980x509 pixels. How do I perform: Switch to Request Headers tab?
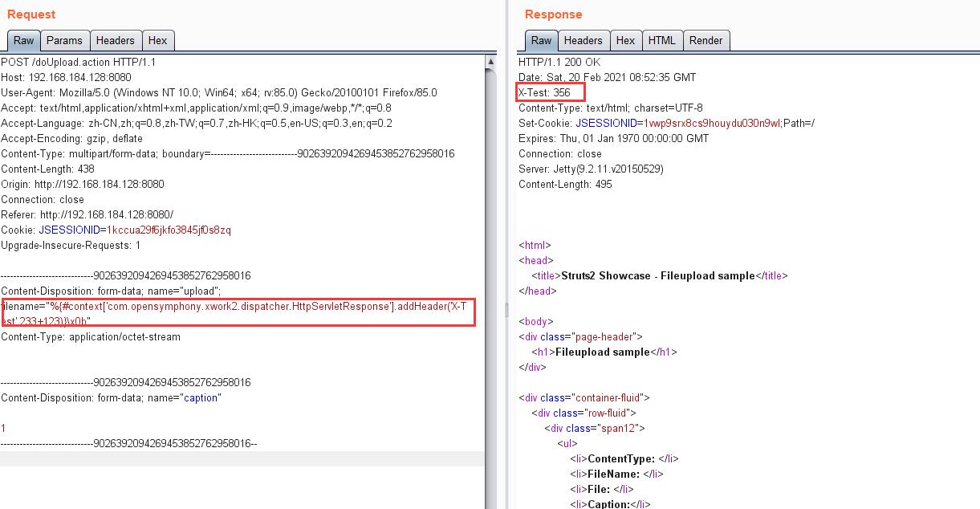[x=115, y=41]
